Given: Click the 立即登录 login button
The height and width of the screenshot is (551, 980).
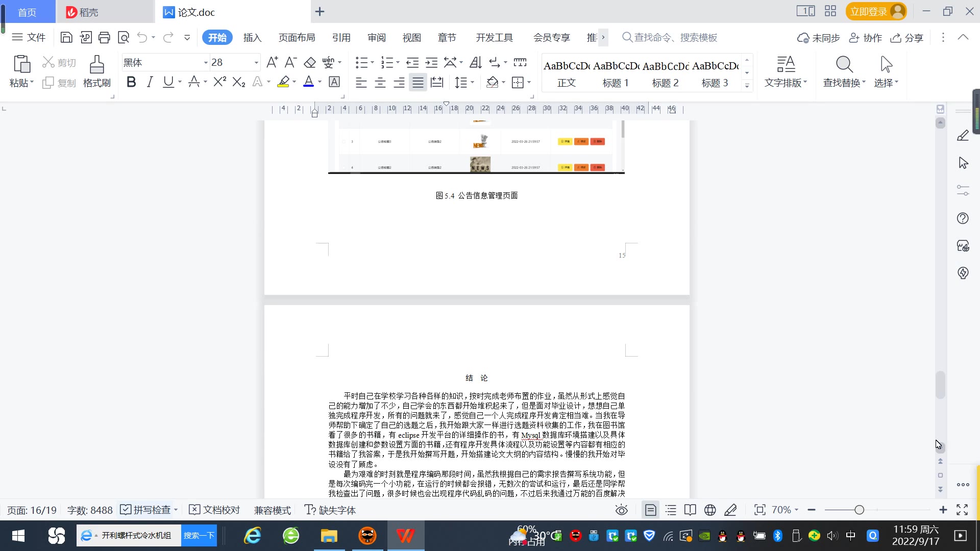Looking at the screenshot, I should tap(868, 11).
